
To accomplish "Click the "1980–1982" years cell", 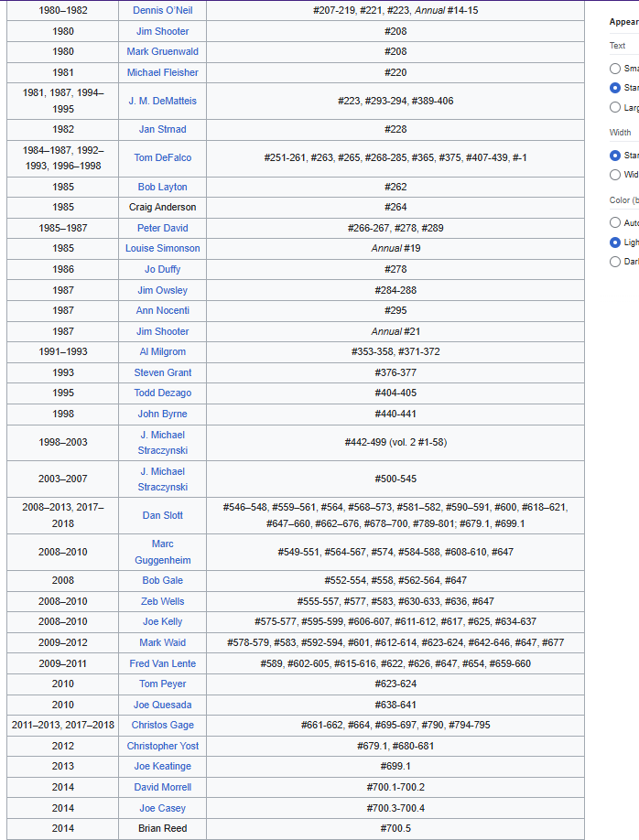I will tap(63, 10).
